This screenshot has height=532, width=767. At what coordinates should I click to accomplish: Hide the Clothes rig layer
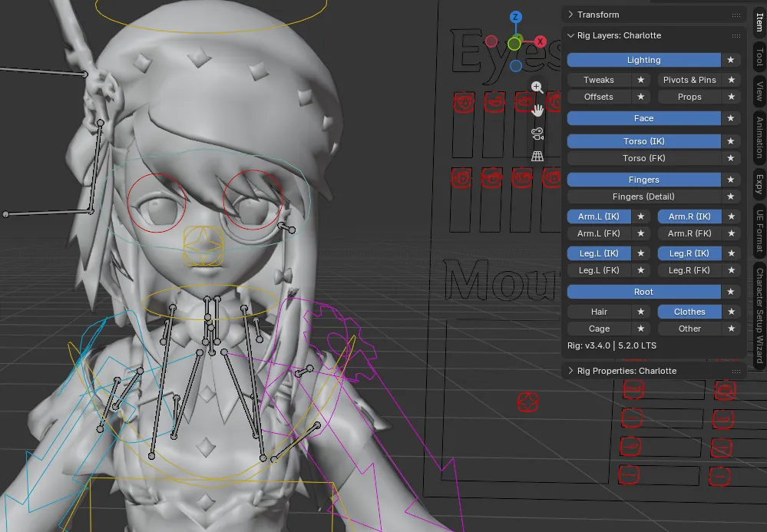[689, 312]
